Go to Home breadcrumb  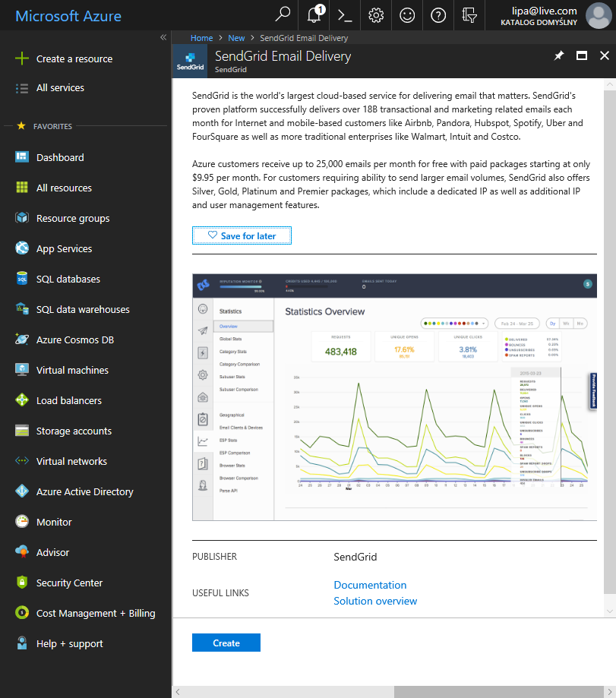[x=201, y=38]
